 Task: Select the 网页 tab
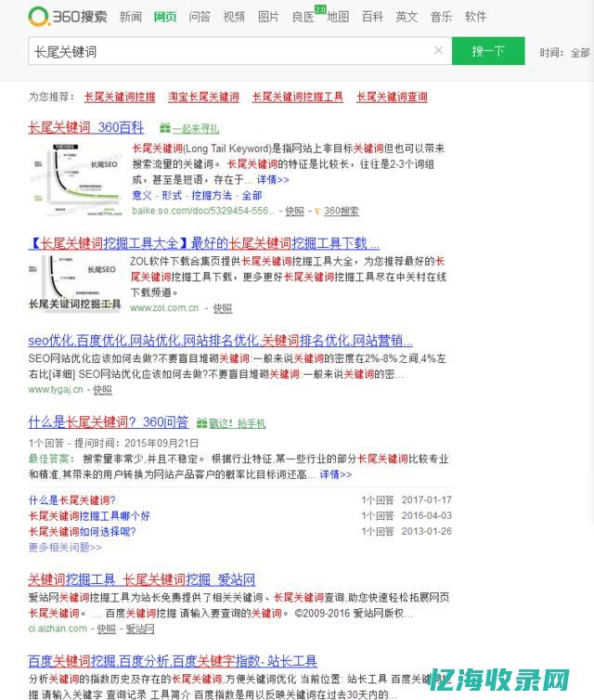point(165,17)
